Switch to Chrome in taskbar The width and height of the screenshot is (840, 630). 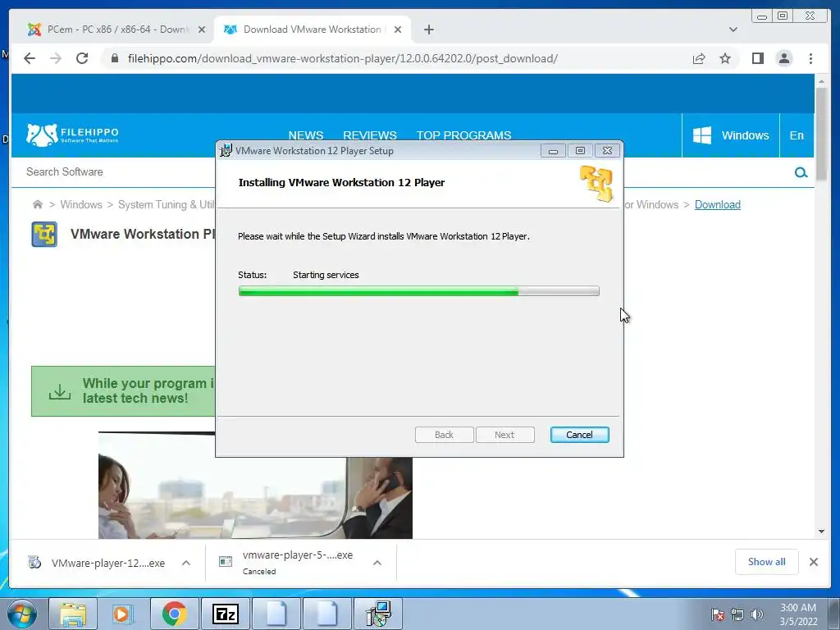coord(174,614)
